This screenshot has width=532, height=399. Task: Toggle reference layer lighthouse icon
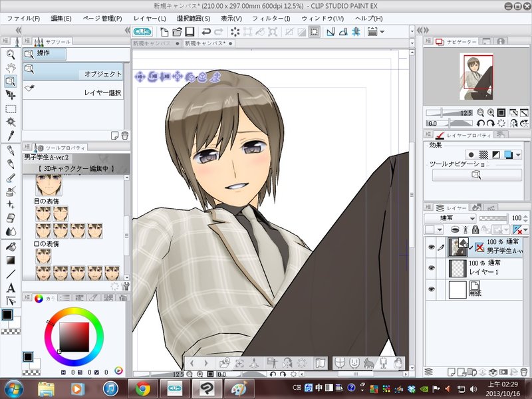tap(465, 229)
